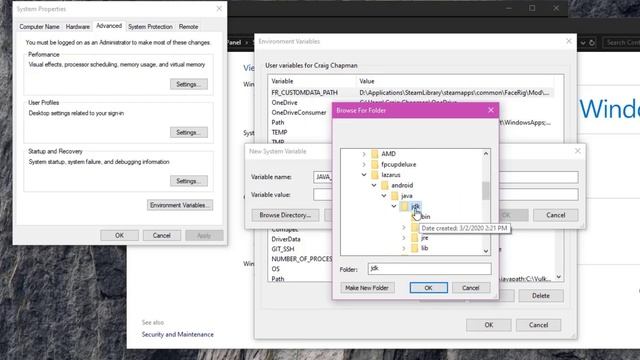Click Make New Folder button

tap(367, 288)
